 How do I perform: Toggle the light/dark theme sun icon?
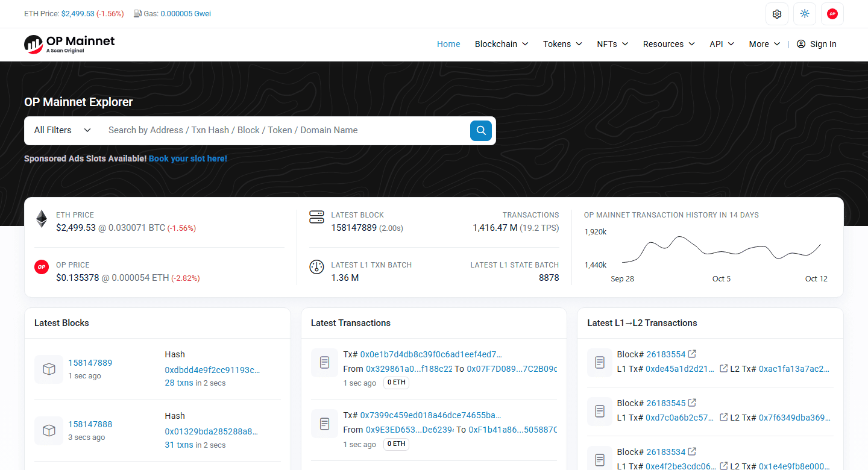(x=805, y=14)
